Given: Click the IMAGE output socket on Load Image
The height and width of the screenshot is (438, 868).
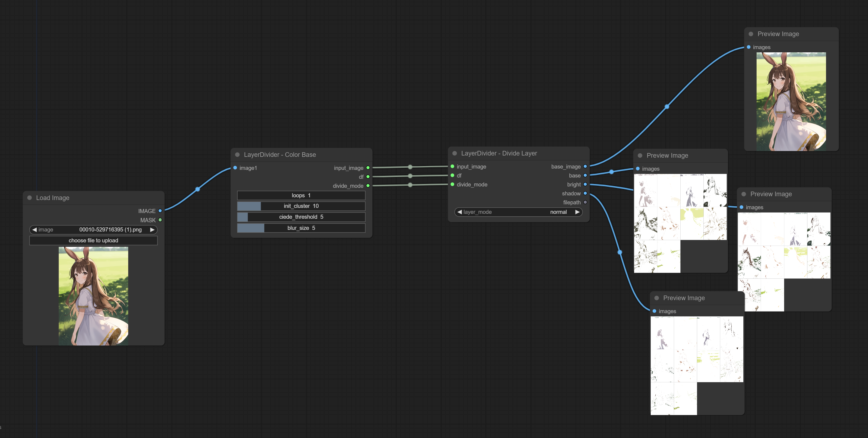Looking at the screenshot, I should [160, 211].
